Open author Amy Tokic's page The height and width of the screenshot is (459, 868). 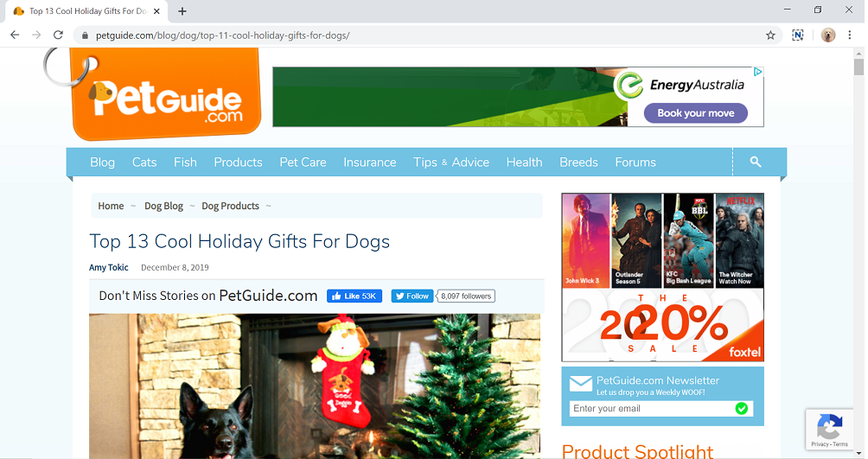point(109,267)
